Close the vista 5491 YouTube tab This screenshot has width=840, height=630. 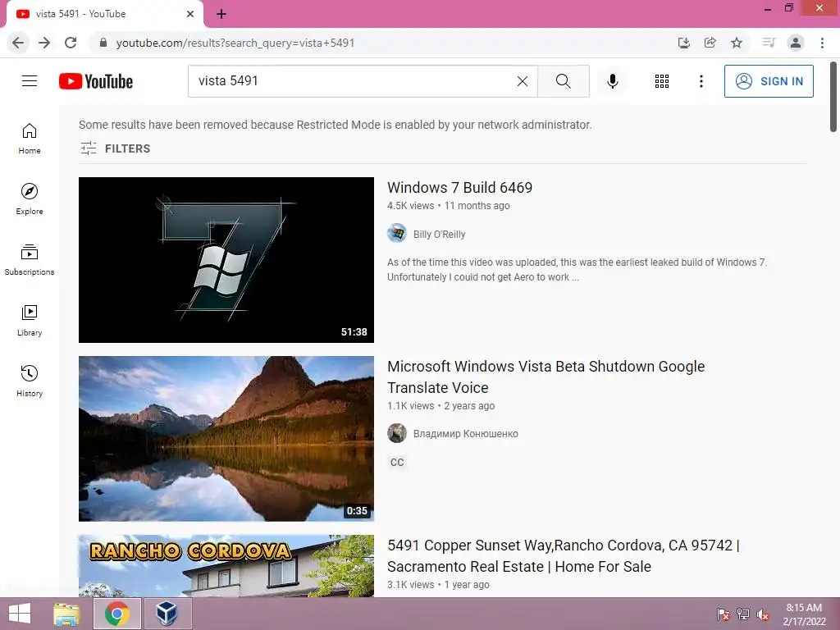tap(190, 14)
